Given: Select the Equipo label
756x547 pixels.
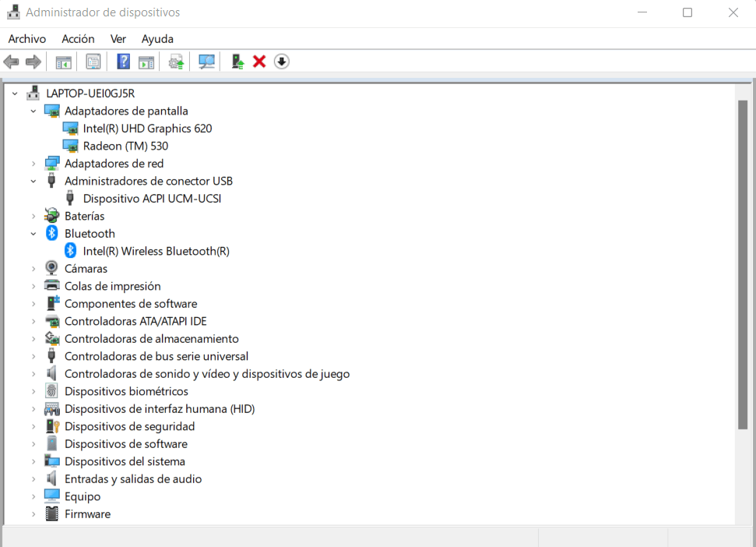Looking at the screenshot, I should click(83, 496).
